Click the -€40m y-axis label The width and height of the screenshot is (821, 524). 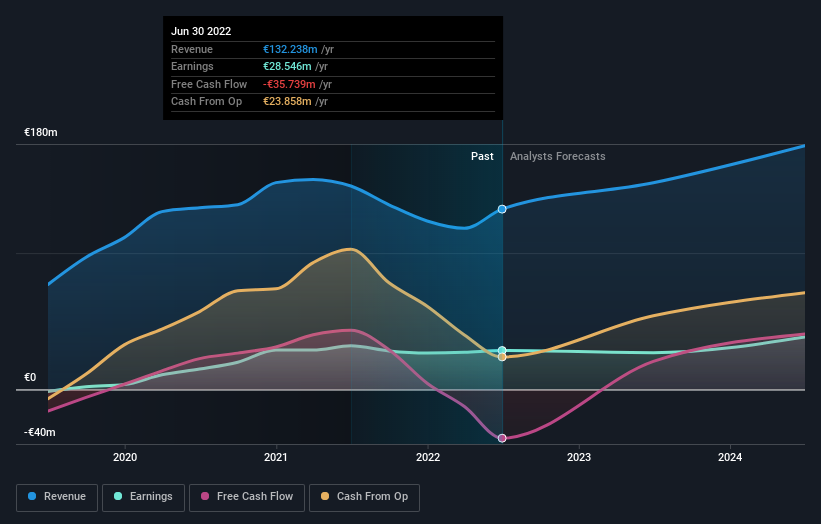click(40, 432)
